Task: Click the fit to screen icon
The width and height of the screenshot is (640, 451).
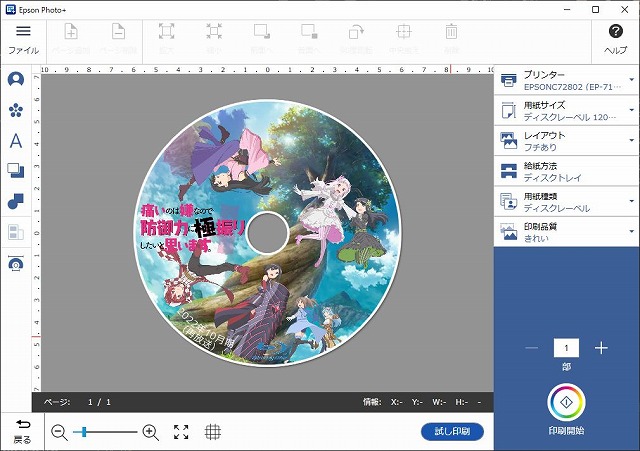Action: 181,432
